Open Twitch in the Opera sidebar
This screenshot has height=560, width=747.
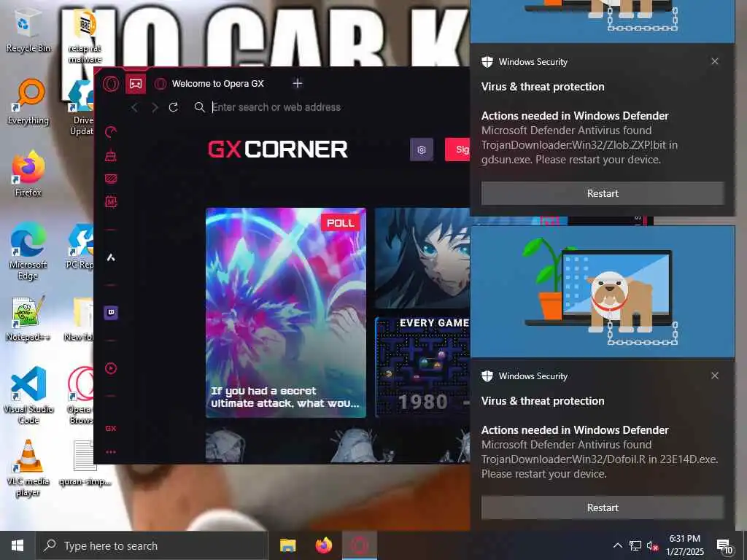pos(111,313)
